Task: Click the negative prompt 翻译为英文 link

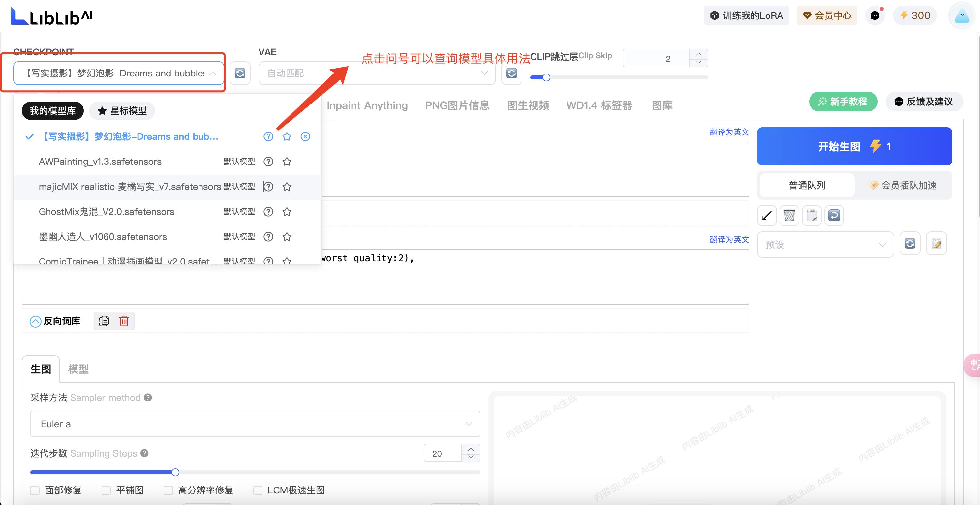Action: click(x=729, y=239)
